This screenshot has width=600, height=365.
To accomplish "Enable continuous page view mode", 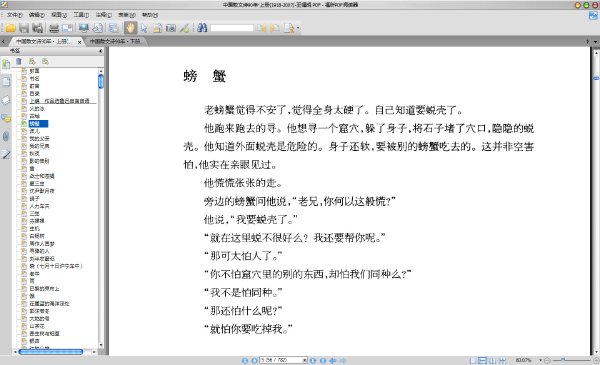I will coord(483,360).
